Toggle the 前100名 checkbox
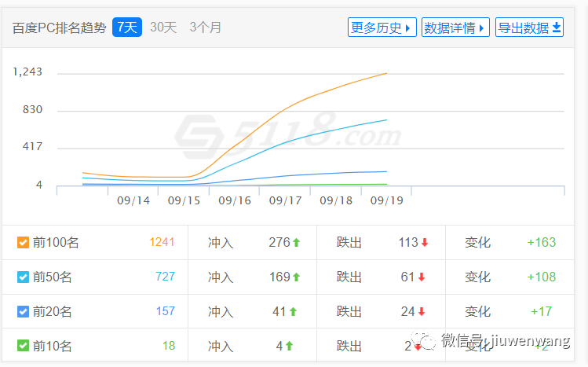This screenshot has width=588, height=367. tap(23, 242)
